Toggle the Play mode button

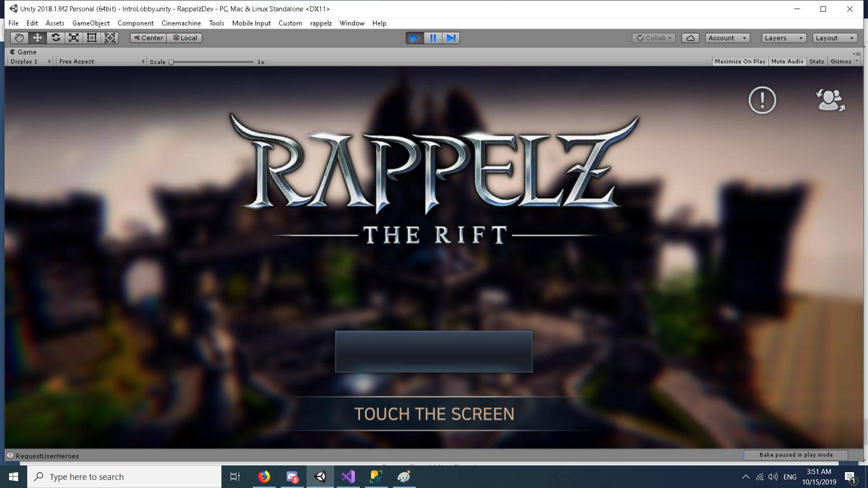(415, 38)
